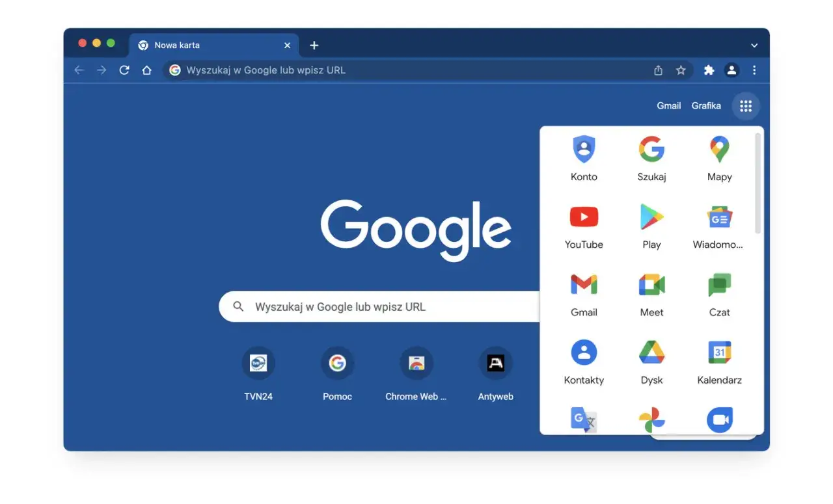Click the Google search box on page
The width and height of the screenshot is (833, 504).
point(379,306)
